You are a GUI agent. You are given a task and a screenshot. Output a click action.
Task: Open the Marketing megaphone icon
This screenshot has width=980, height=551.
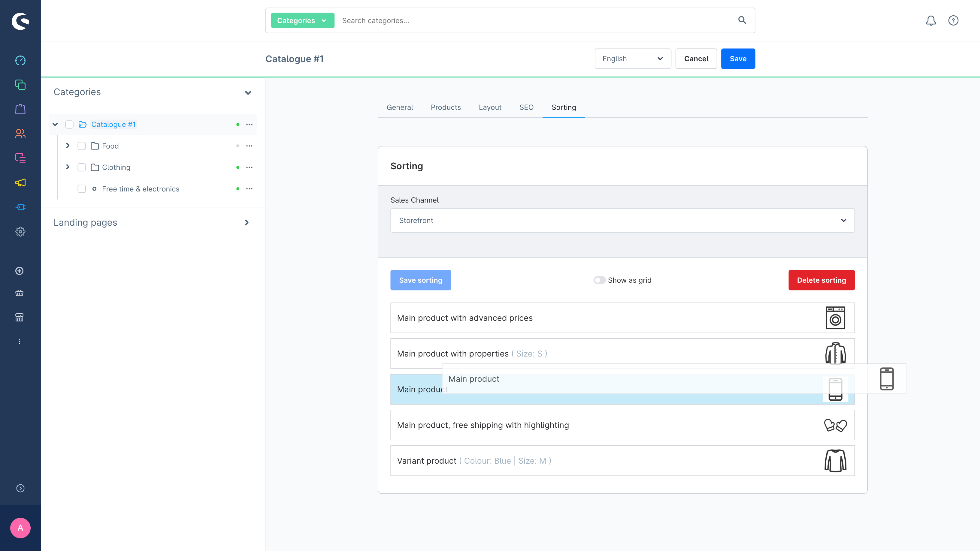[x=20, y=182]
